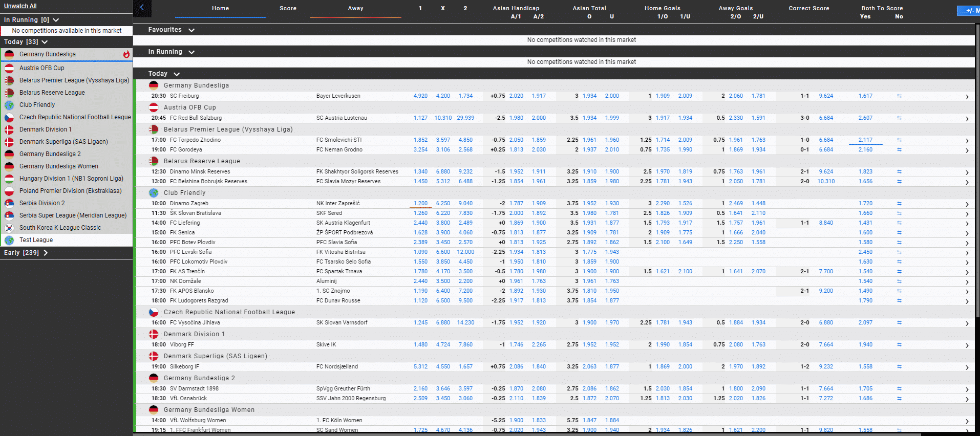Click home odds 4.920 for SC Freiburg
This screenshot has height=436, width=980.
(x=420, y=96)
